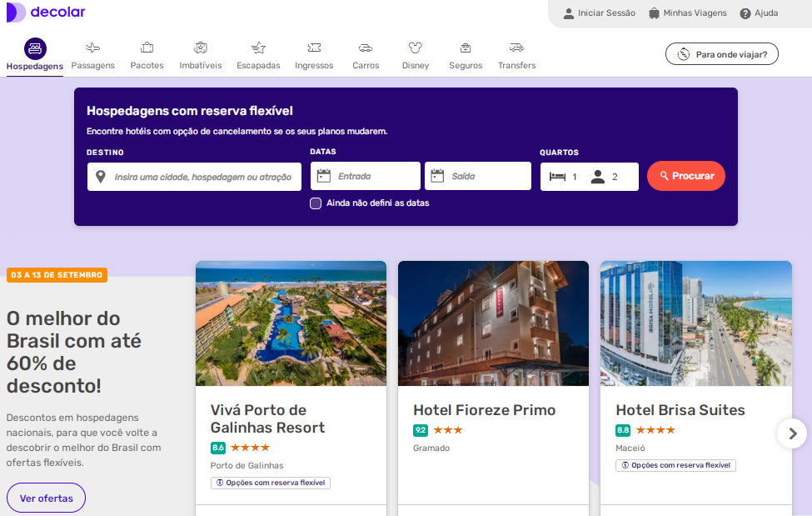Advance hotel carousel with right arrow
The width and height of the screenshot is (812, 516).
(x=792, y=433)
